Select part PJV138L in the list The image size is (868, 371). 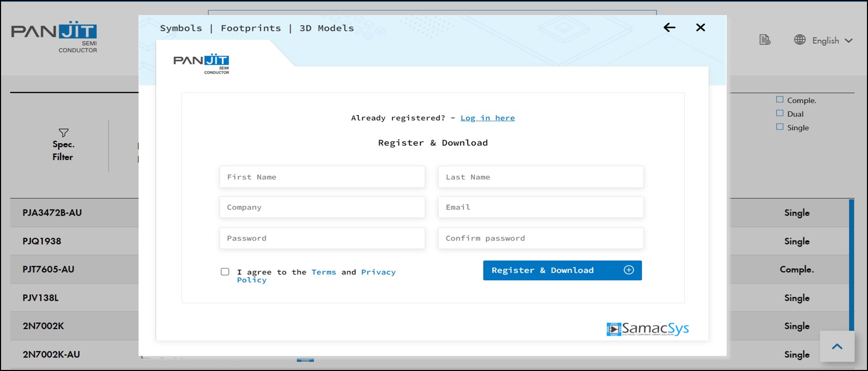(40, 298)
